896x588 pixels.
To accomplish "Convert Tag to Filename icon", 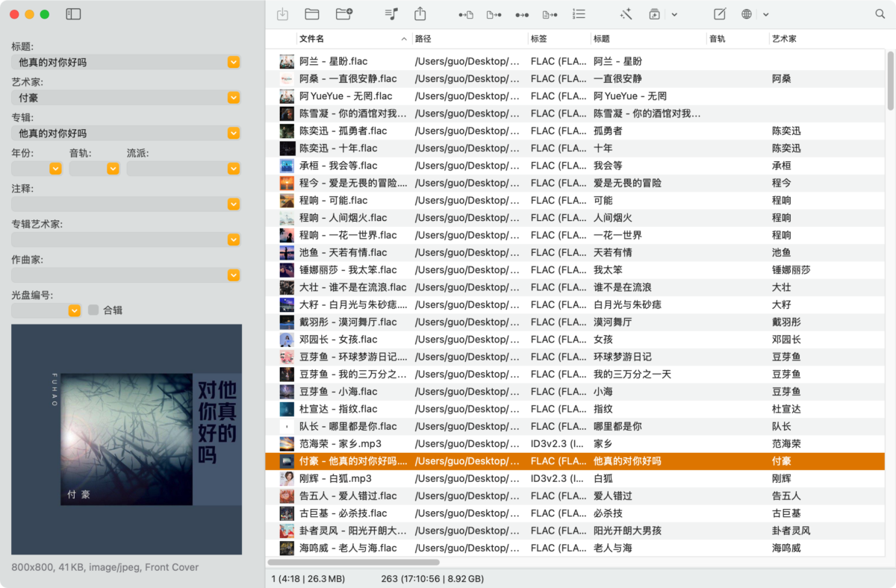I will [x=466, y=14].
